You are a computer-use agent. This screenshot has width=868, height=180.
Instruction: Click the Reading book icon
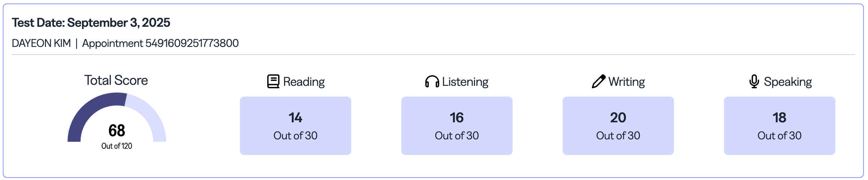pos(273,82)
